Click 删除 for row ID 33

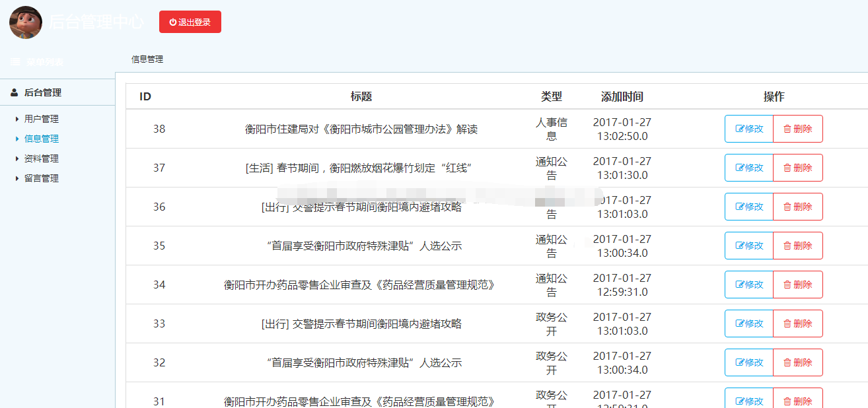(798, 323)
